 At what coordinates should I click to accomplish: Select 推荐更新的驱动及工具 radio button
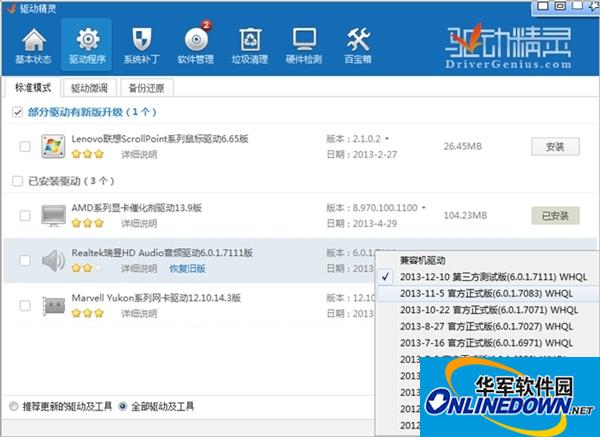[x=14, y=406]
